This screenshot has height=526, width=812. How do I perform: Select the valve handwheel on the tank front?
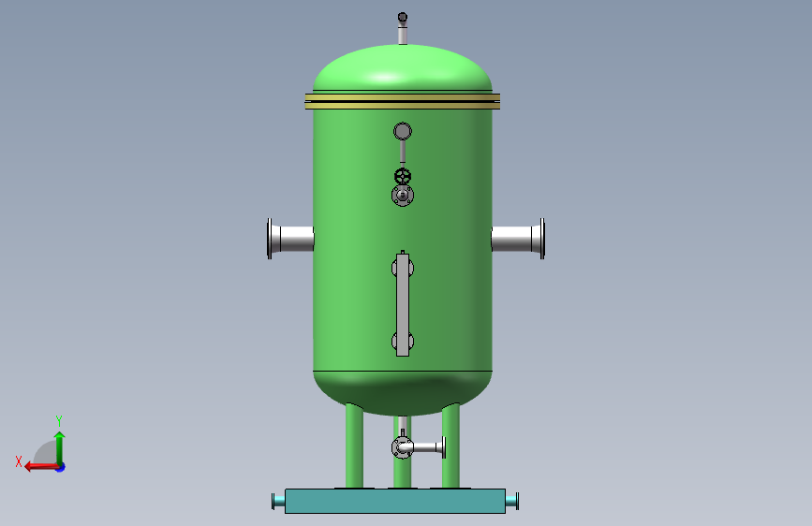pos(403,177)
